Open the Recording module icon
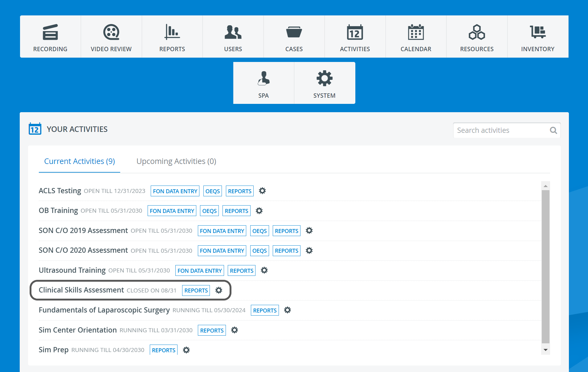The width and height of the screenshot is (588, 372). click(50, 32)
